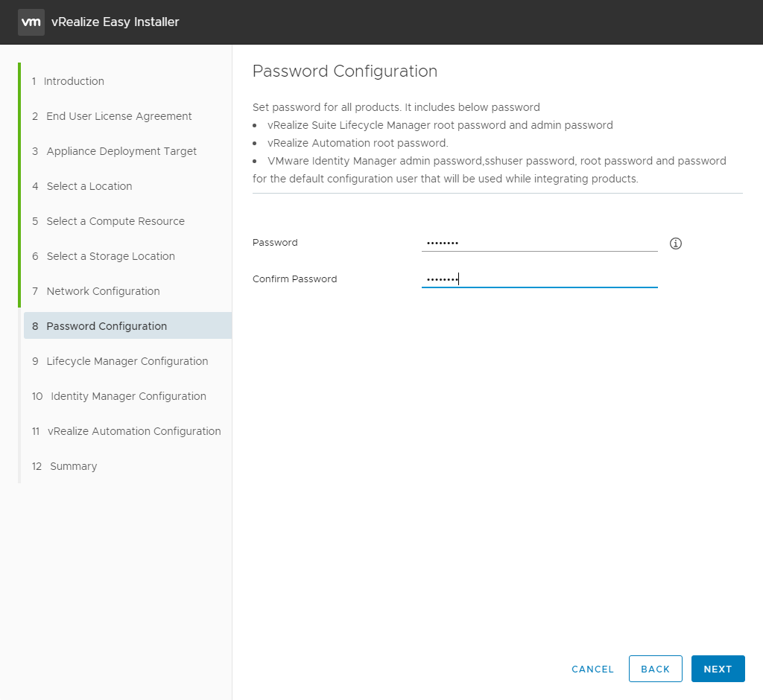Click the Lifecycle Manager root password bullet

coord(440,125)
